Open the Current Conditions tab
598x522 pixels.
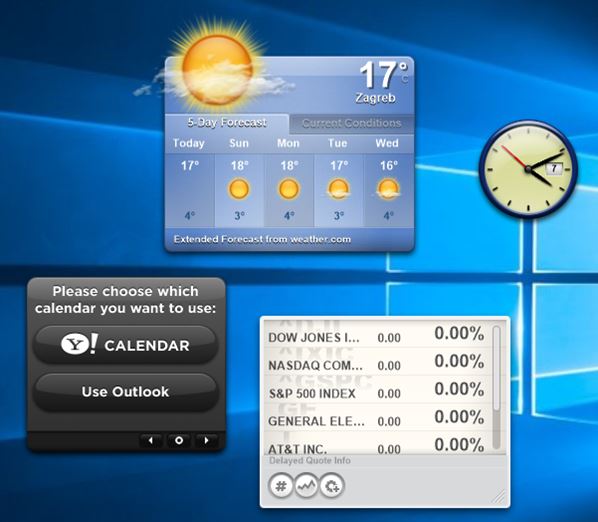tap(352, 124)
